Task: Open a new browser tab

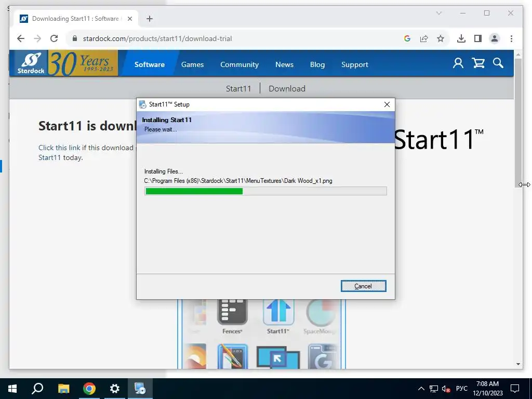Action: [x=150, y=19]
